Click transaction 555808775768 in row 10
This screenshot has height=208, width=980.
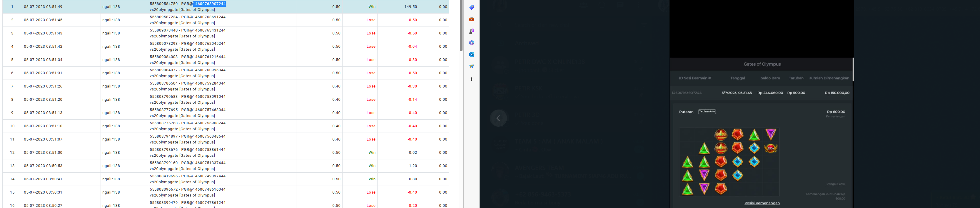(163, 123)
